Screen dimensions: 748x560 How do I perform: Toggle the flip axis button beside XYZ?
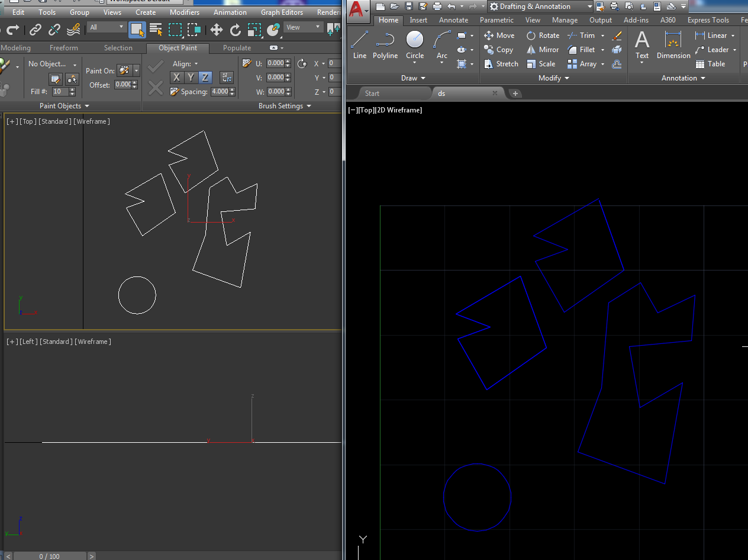point(227,78)
